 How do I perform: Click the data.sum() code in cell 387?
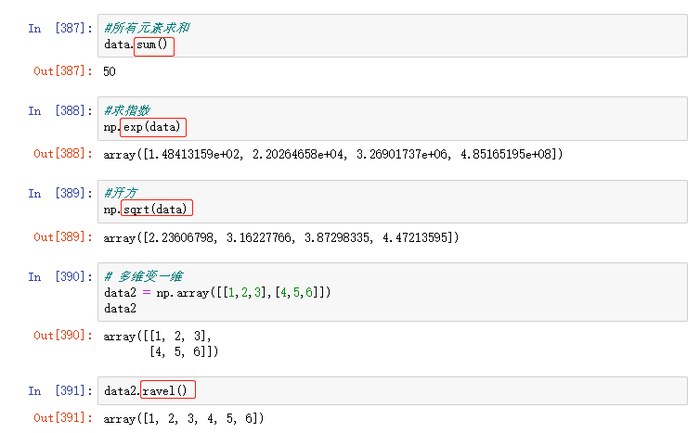click(138, 46)
